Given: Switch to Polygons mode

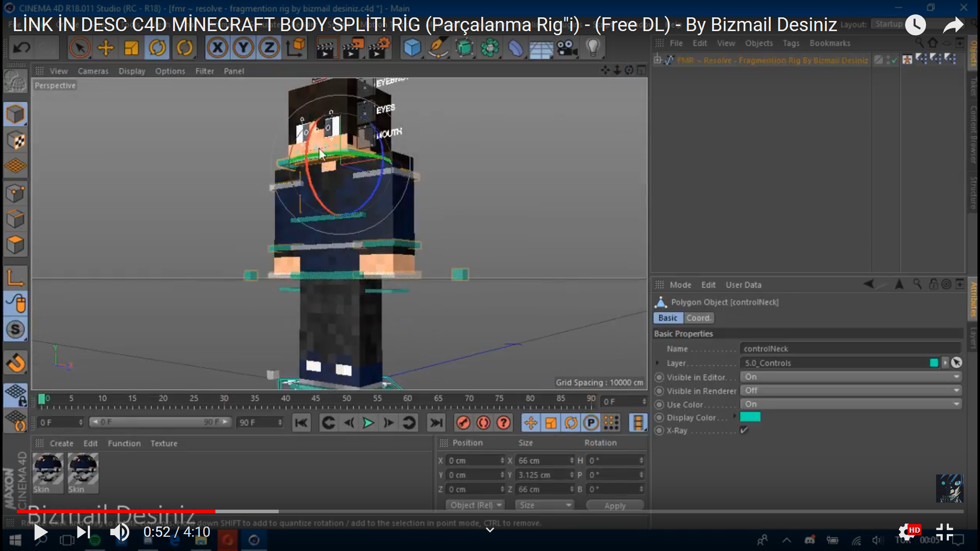Looking at the screenshot, I should point(15,245).
